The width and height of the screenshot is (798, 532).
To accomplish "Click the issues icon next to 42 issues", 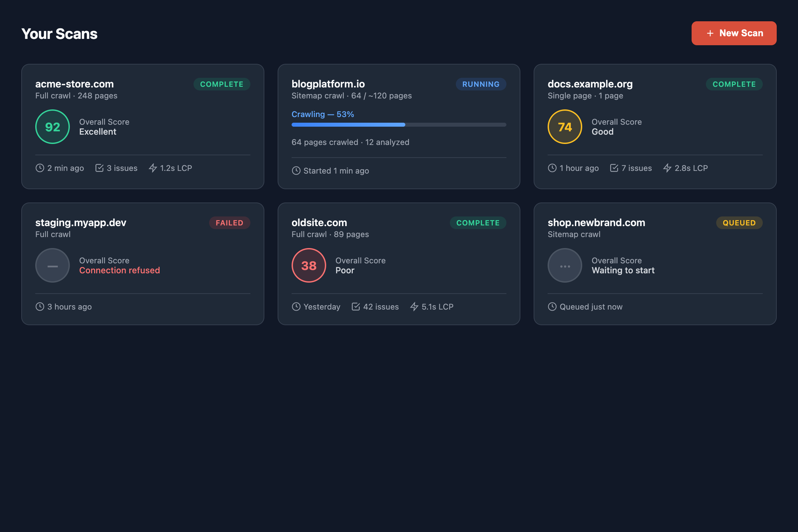I will pos(355,307).
